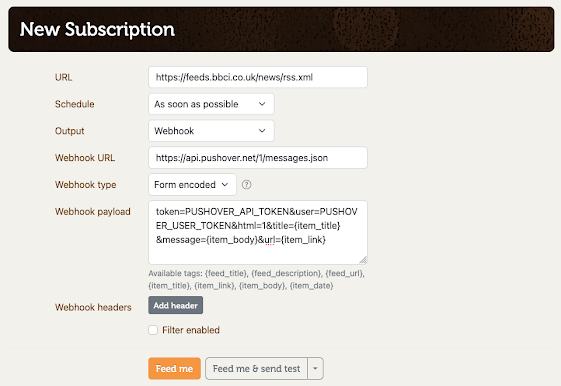
Task: Click the Webhook headers label
Action: (93, 307)
